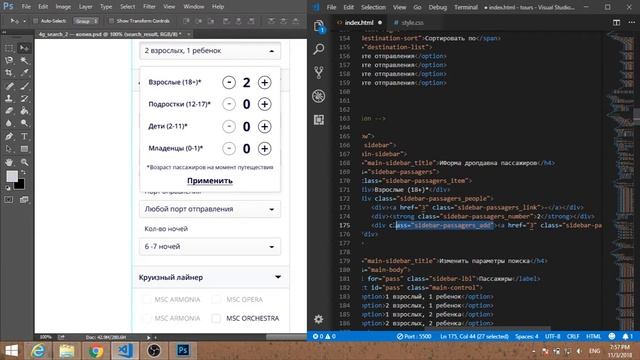This screenshot has height=360, width=640.
Task: Select the Magic Wand tool
Action: point(24,60)
